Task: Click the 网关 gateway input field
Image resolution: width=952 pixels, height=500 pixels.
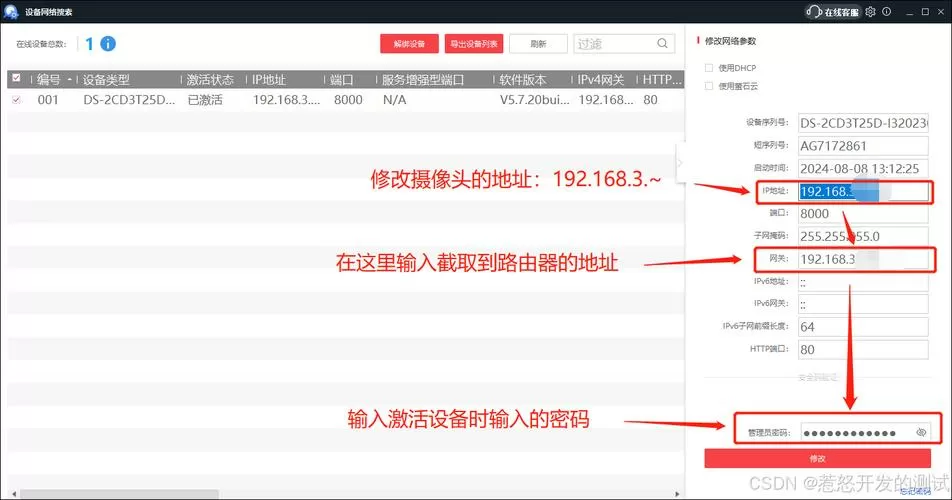Action: click(863, 259)
